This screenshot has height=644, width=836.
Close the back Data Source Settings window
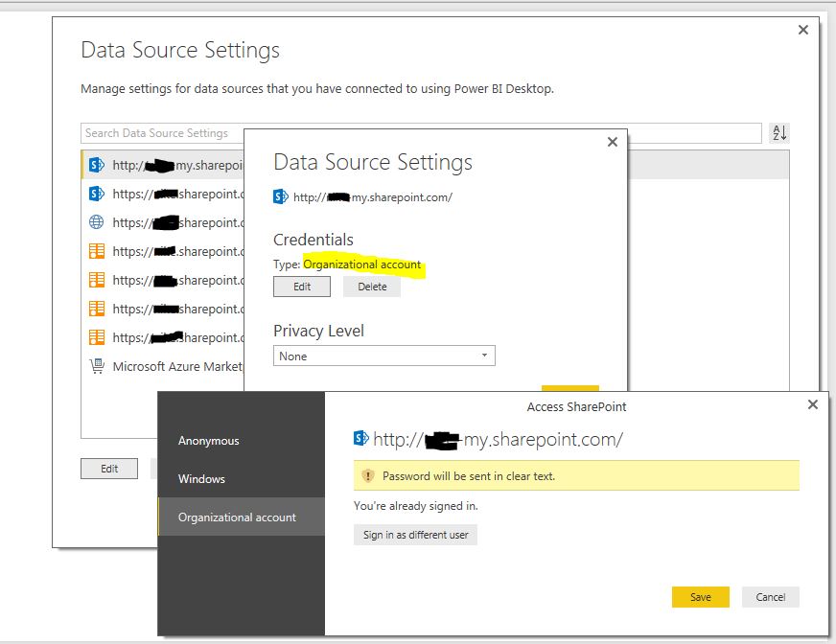click(803, 30)
